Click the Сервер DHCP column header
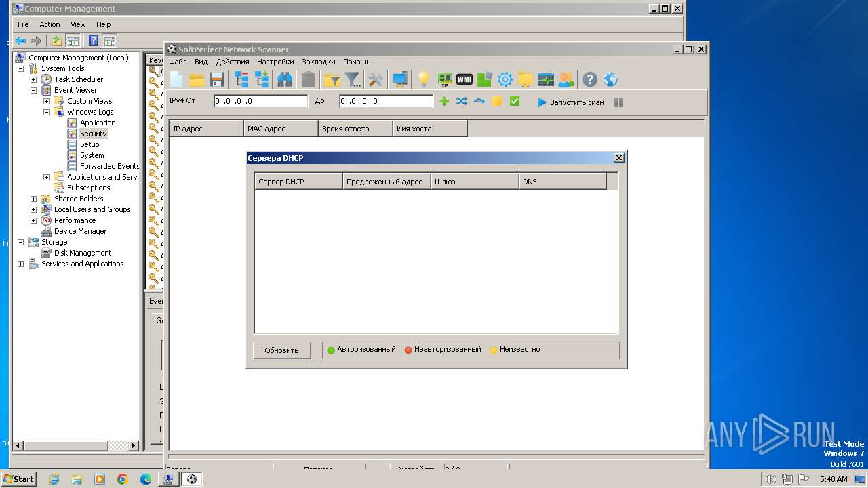 coord(298,182)
